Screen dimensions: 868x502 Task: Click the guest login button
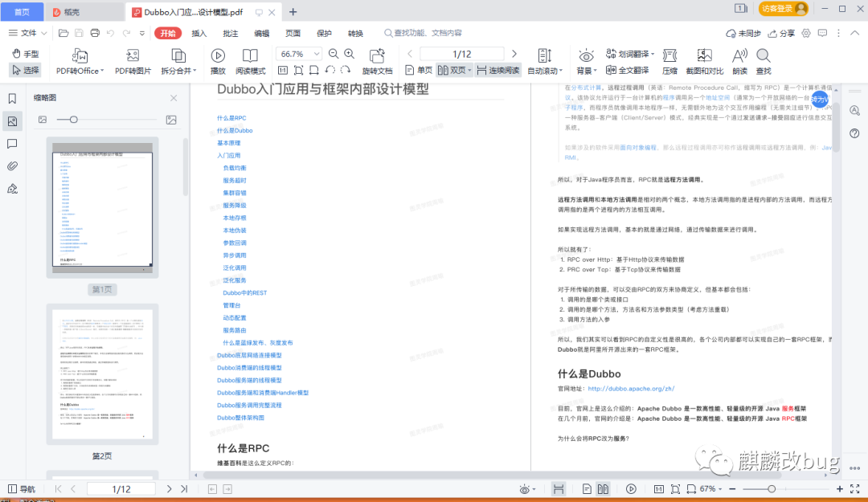tap(784, 8)
